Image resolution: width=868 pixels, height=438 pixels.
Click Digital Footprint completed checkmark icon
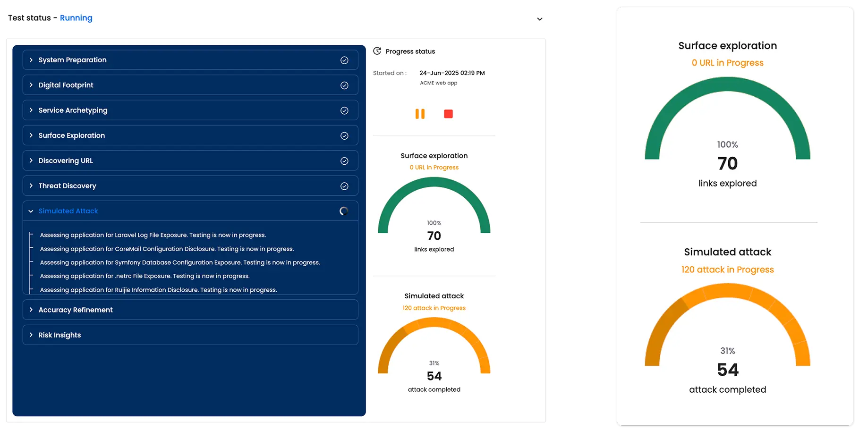pyautogui.click(x=344, y=85)
